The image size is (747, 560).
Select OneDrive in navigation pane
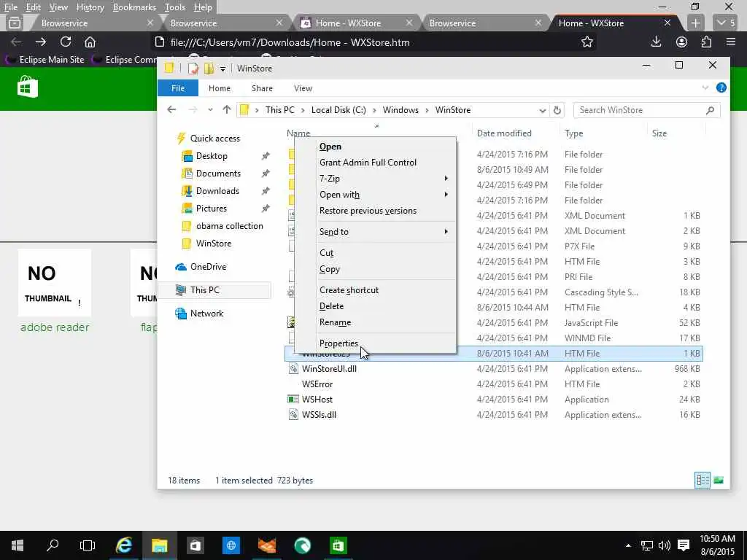point(208,267)
